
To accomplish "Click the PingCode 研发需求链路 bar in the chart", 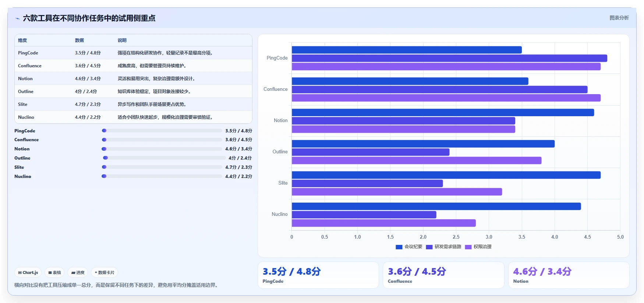I will pos(449,58).
